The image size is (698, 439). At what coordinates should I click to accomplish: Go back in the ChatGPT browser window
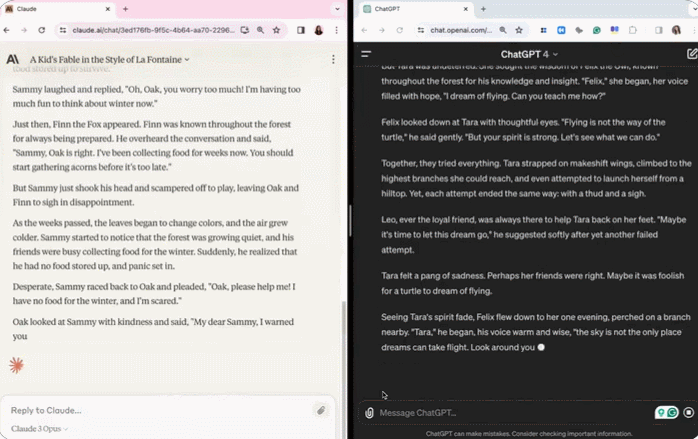click(x=364, y=30)
